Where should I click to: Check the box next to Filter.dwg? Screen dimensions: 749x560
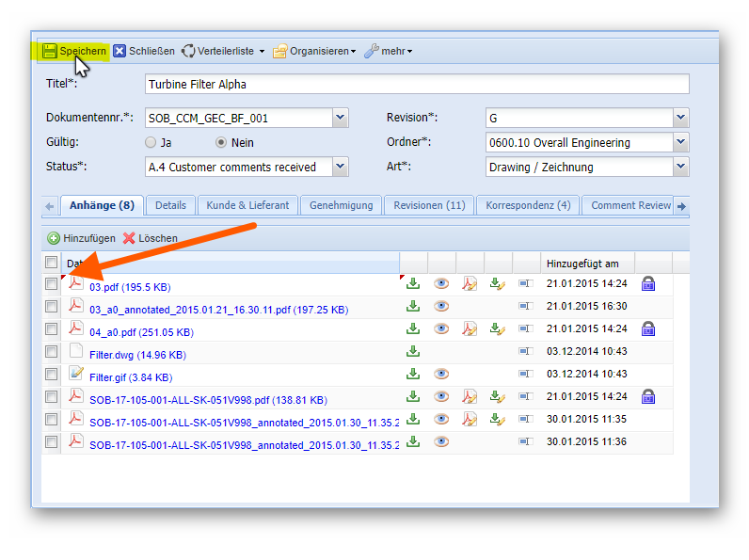pyautogui.click(x=52, y=352)
